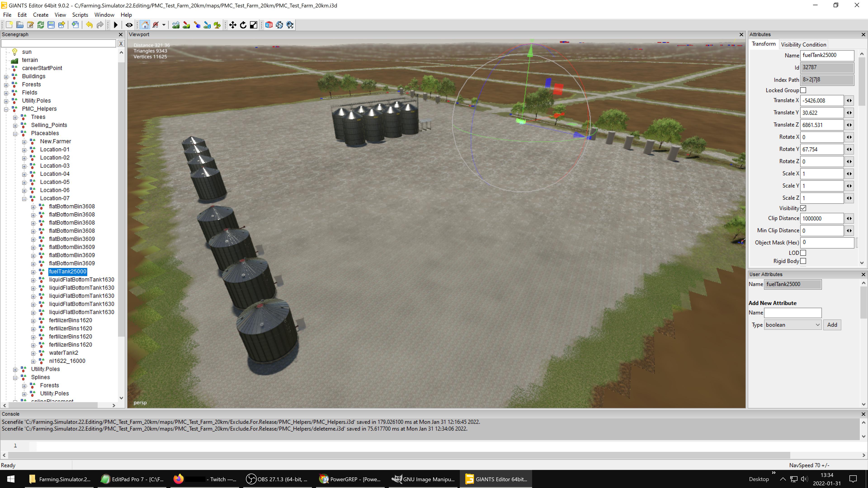This screenshot has width=868, height=488.
Task: Open GNU Image Manipulation taskbar item
Action: click(x=423, y=479)
